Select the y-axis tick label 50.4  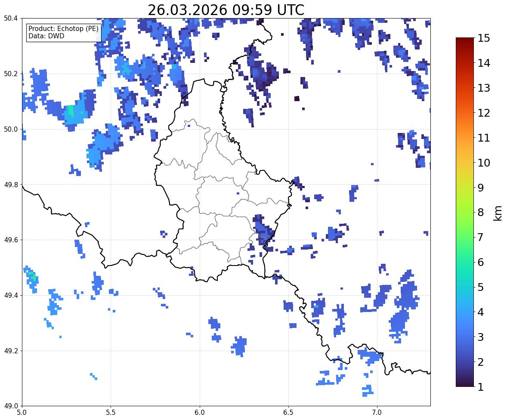pos(11,19)
